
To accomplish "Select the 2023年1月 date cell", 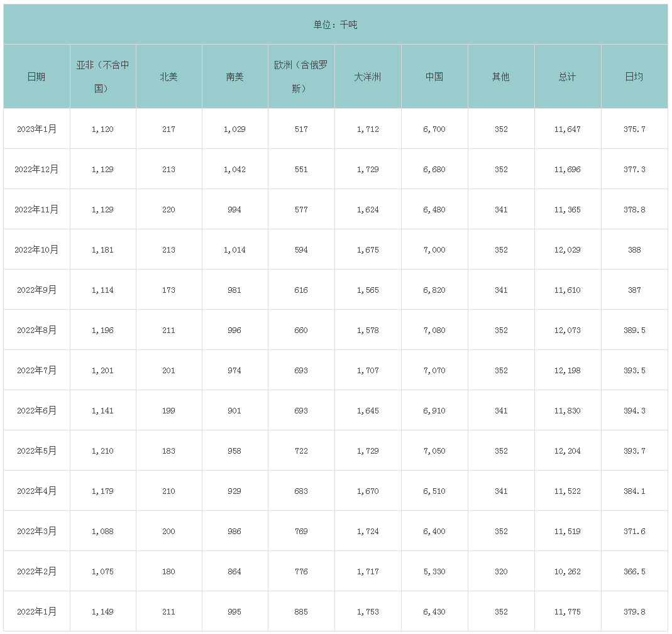I will coord(36,129).
